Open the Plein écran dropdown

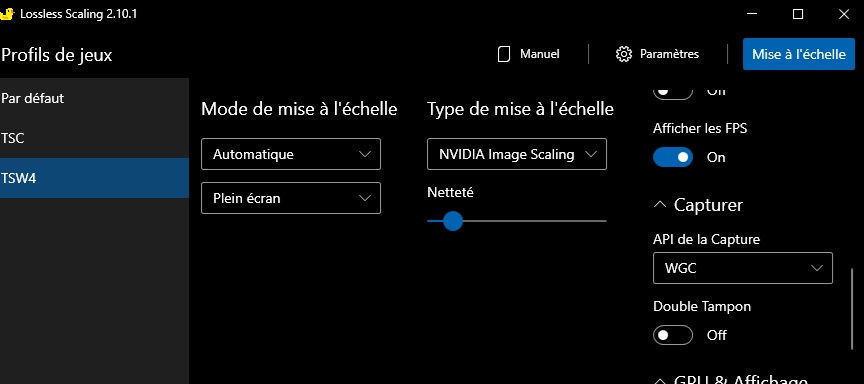291,198
